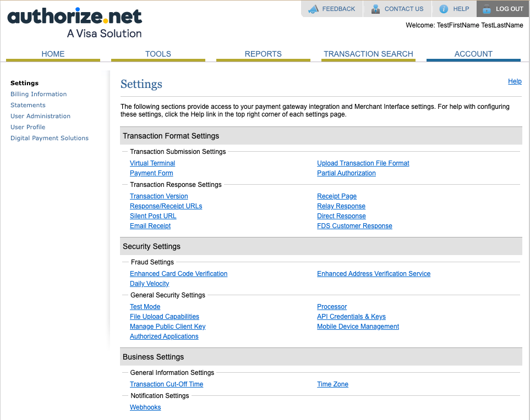Open the Relay Response link
Viewport: 530px width, 420px height.
click(x=341, y=206)
